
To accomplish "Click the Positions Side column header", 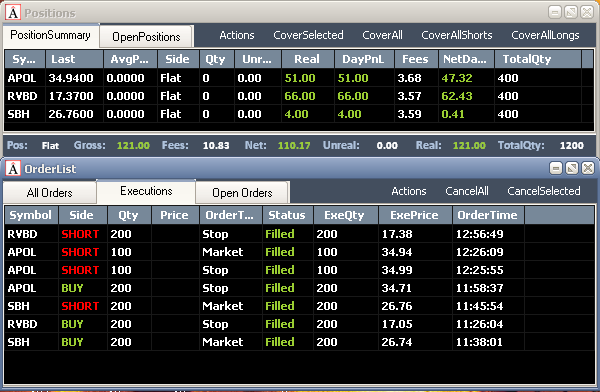I will (178, 59).
